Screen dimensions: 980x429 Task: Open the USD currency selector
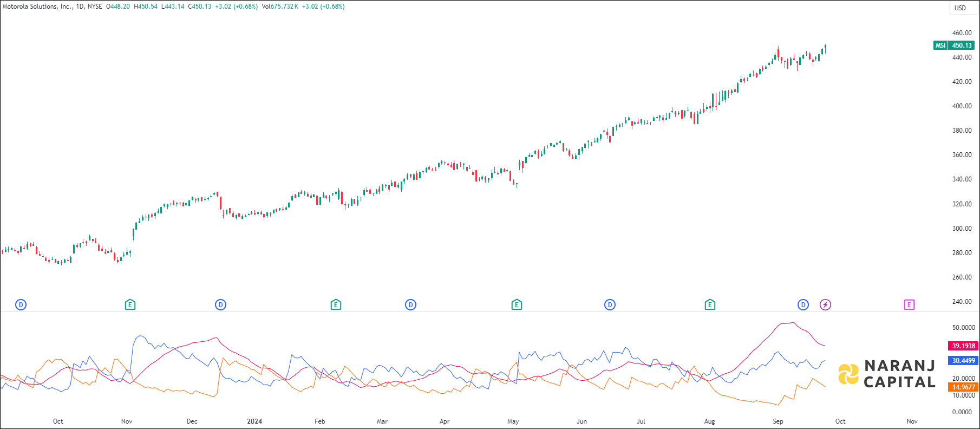(960, 8)
